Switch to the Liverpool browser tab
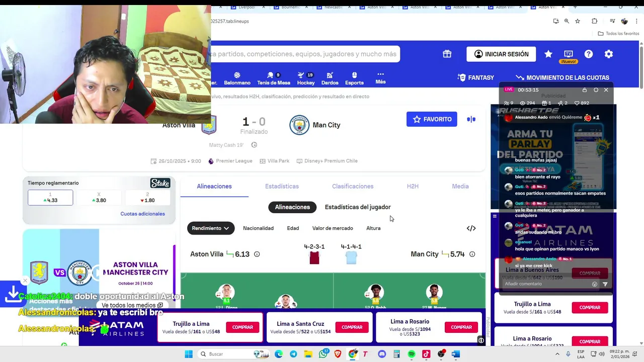This screenshot has height=362, width=644. 247,7
